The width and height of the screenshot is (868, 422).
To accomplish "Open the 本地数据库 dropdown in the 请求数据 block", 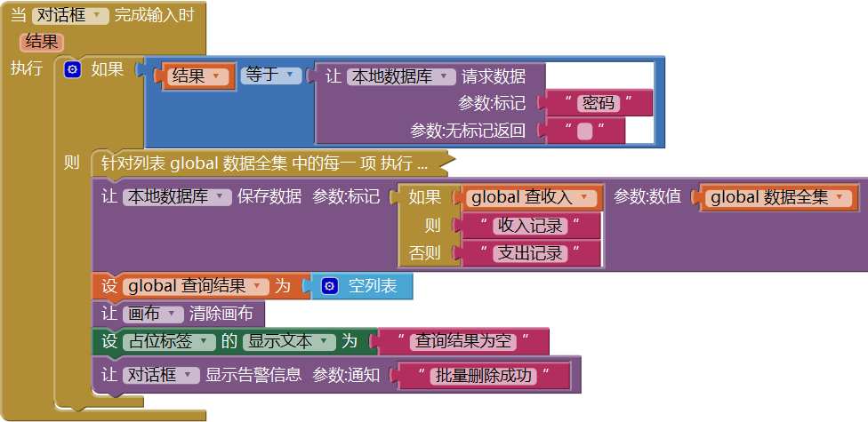I will [x=401, y=76].
